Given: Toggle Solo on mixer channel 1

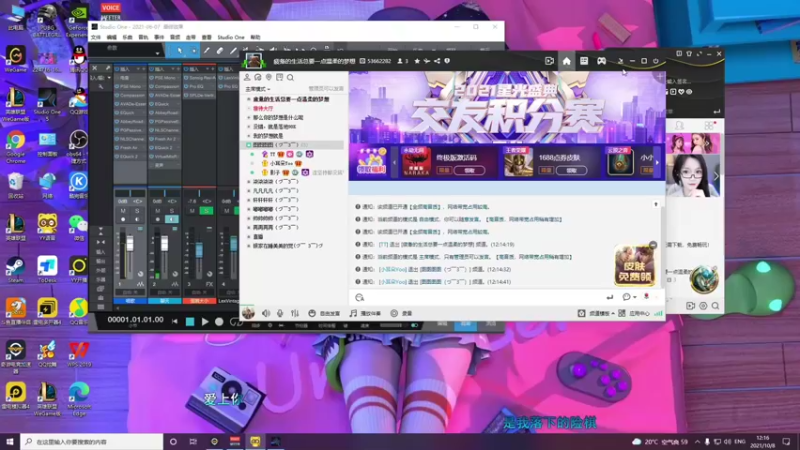Looking at the screenshot, I should (137, 211).
